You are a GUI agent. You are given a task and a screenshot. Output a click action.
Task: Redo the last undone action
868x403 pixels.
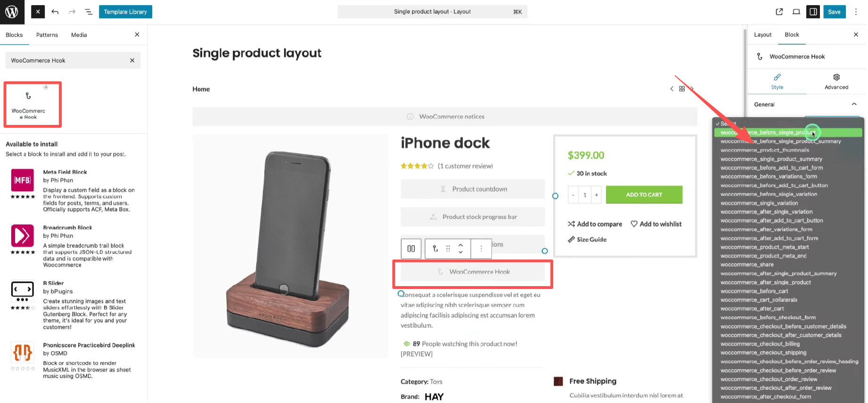pyautogui.click(x=72, y=12)
